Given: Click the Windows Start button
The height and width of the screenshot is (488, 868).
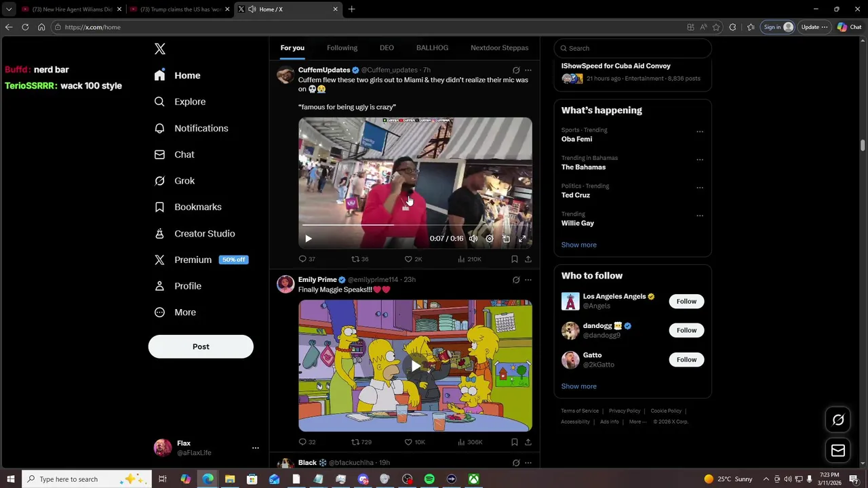Looking at the screenshot, I should pos(10,479).
